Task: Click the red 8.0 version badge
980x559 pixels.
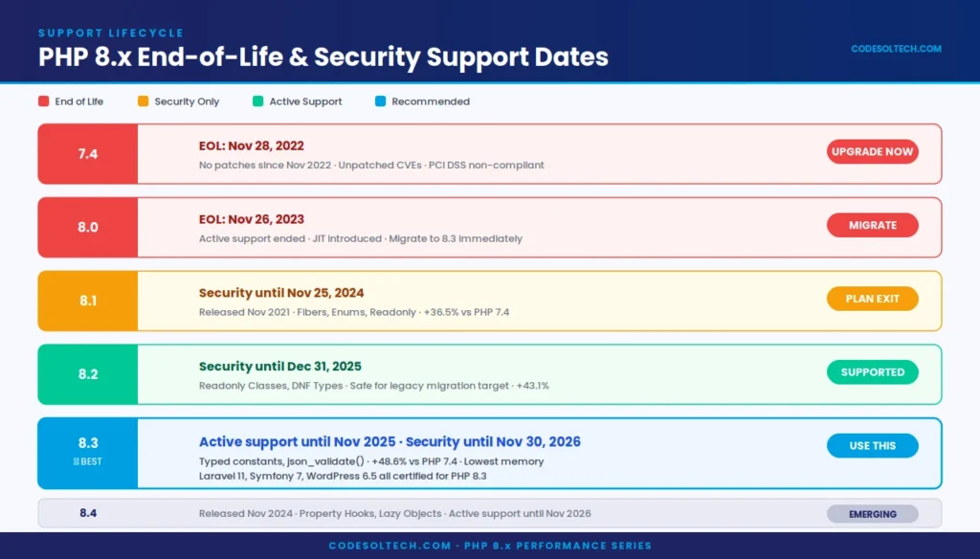Action: (88, 227)
